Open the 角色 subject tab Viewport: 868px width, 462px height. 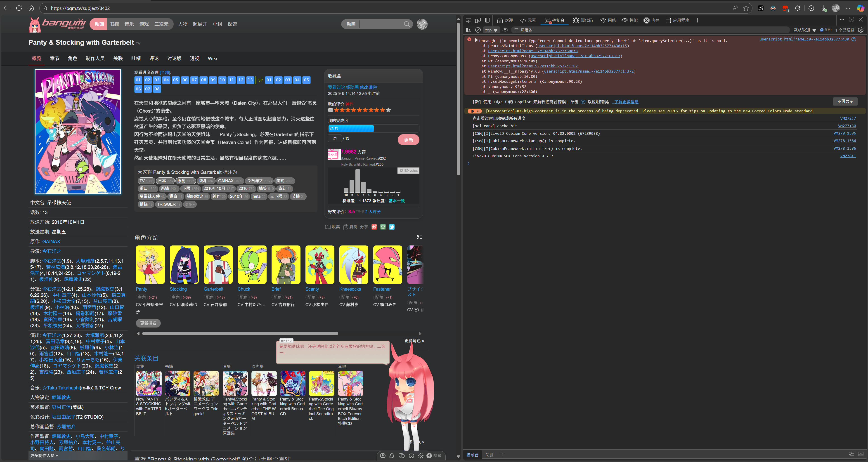(x=72, y=59)
